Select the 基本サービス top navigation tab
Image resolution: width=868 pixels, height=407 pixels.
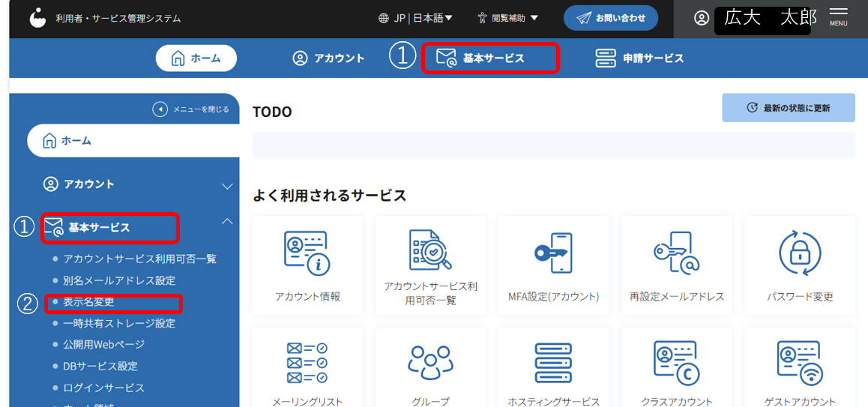click(490, 58)
